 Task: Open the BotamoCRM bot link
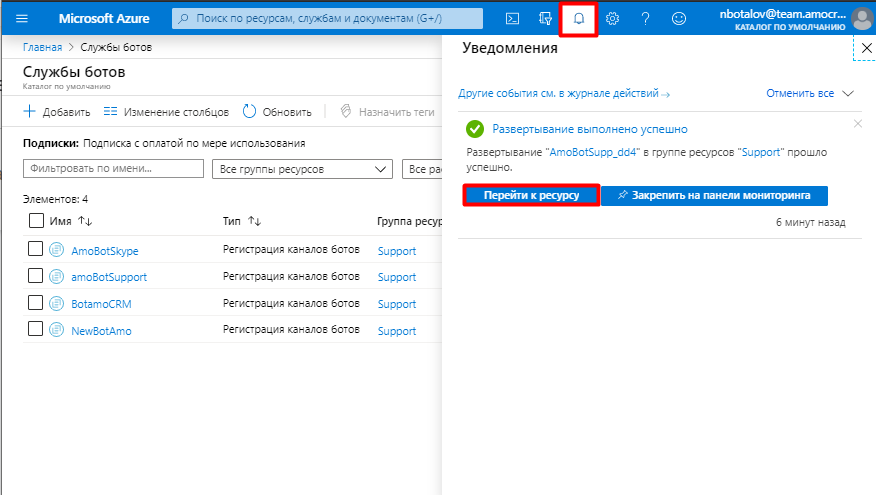pyautogui.click(x=101, y=304)
